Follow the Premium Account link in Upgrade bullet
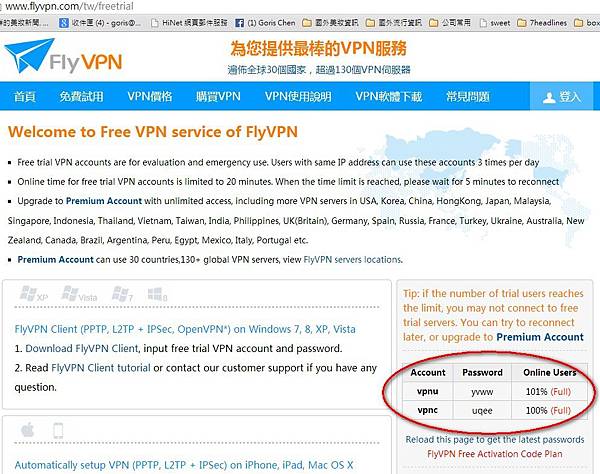Image resolution: width=600 pixels, height=474 pixels. point(104,201)
